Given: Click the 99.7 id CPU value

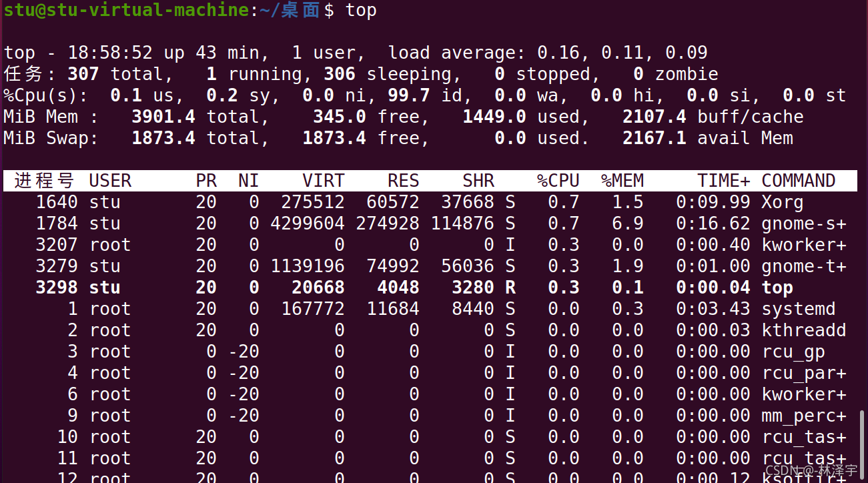Looking at the screenshot, I should pos(408,95).
